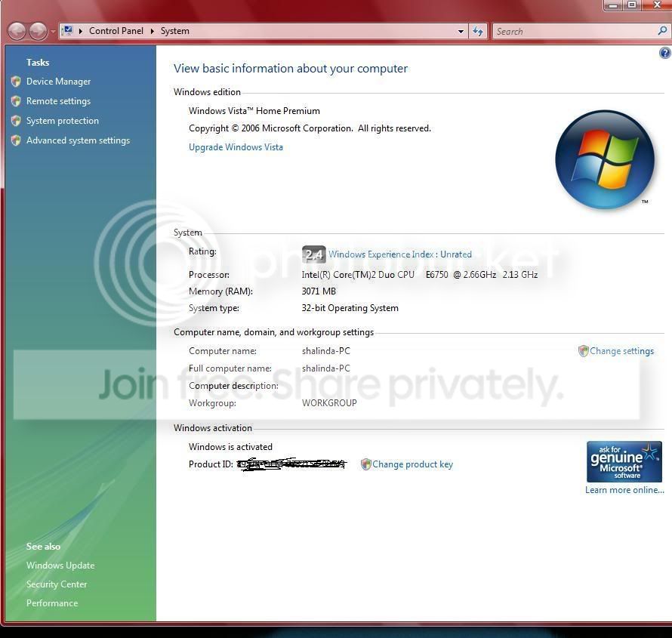Click the Device Manager shield icon
Screen dimensions: 672x638
pyautogui.click(x=16, y=82)
